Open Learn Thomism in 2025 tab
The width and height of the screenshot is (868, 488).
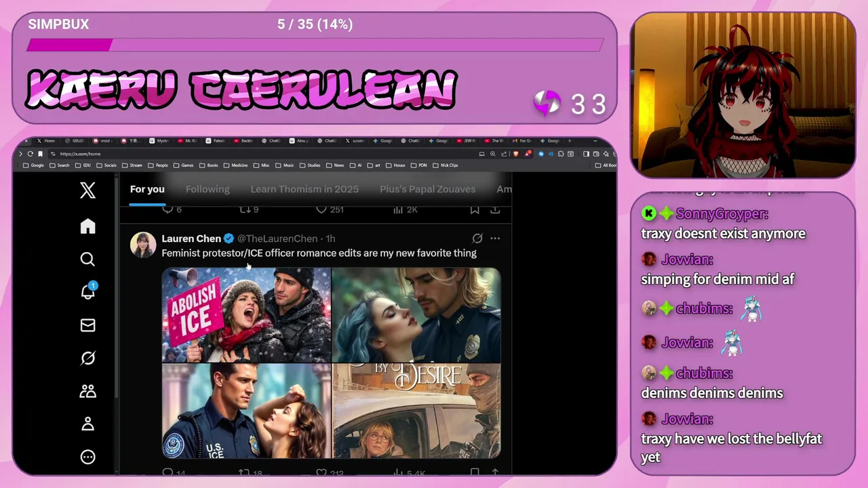(304, 189)
